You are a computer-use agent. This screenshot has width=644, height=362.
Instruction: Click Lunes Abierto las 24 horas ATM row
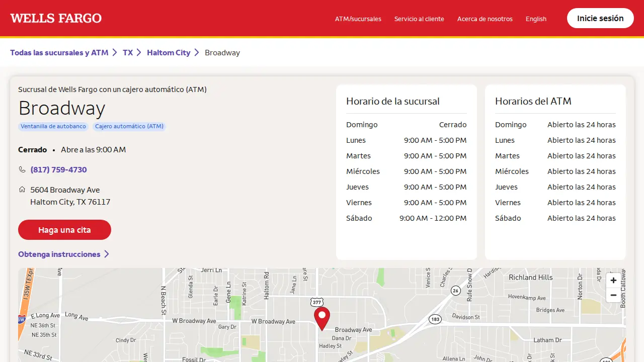pyautogui.click(x=555, y=140)
